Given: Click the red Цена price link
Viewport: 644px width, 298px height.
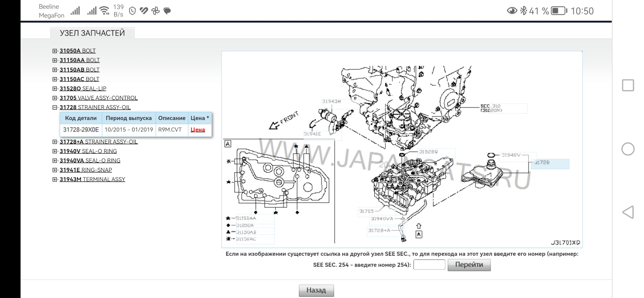Looking at the screenshot, I should click(198, 130).
